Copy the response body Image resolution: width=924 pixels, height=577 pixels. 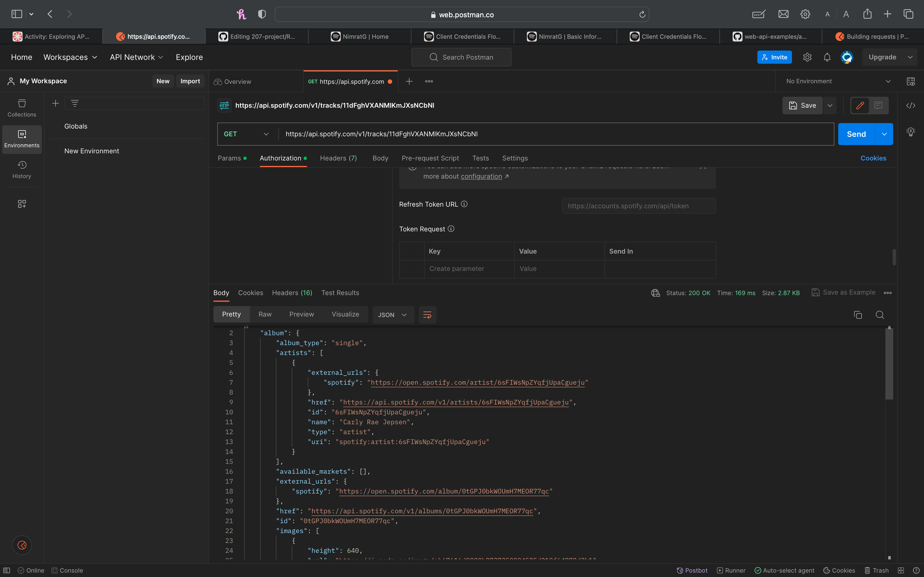coord(858,315)
